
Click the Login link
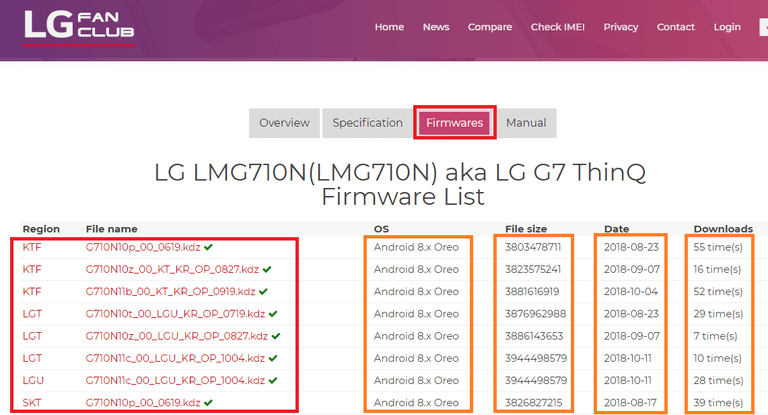tap(727, 27)
